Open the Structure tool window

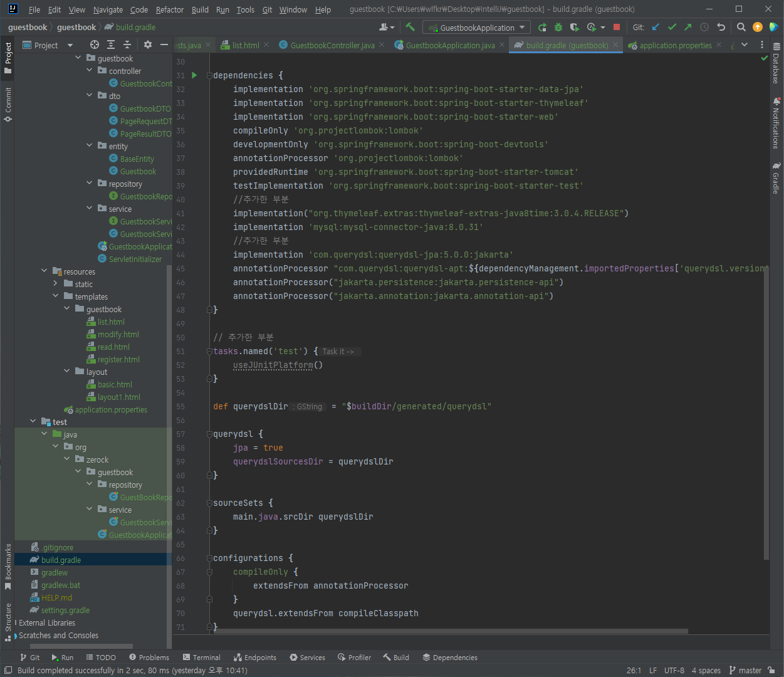coord(8,622)
